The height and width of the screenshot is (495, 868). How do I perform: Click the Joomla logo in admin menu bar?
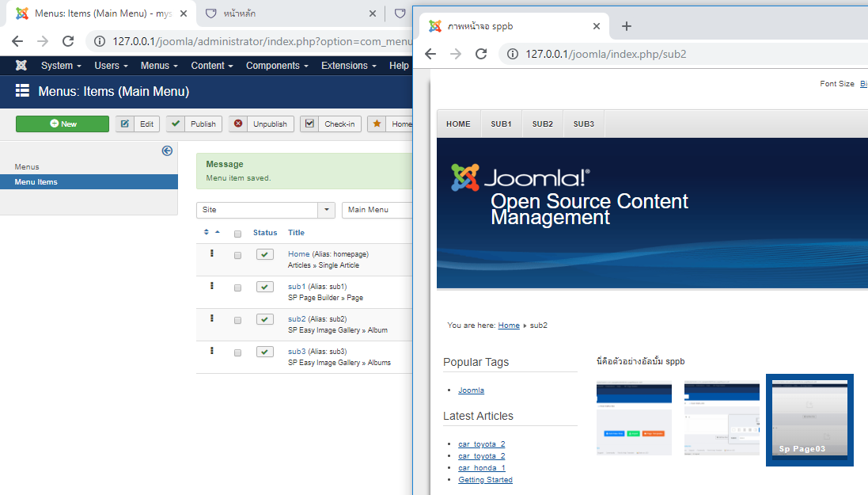pos(21,66)
